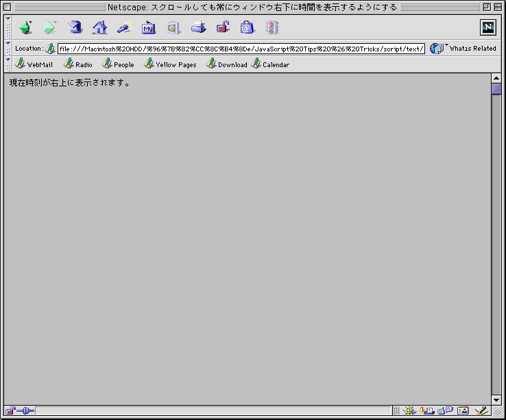The image size is (506, 420).
Task: Print the page with the printer icon
Action: pos(198,27)
